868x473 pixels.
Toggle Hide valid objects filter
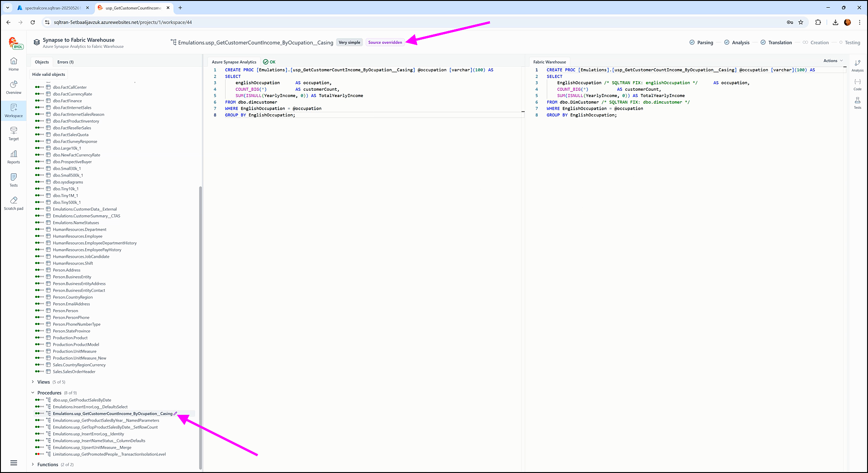click(49, 74)
